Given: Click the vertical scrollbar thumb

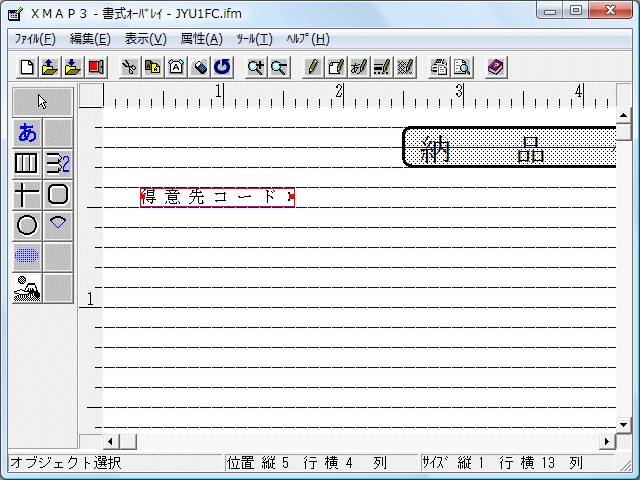Looking at the screenshot, I should click(x=623, y=132).
